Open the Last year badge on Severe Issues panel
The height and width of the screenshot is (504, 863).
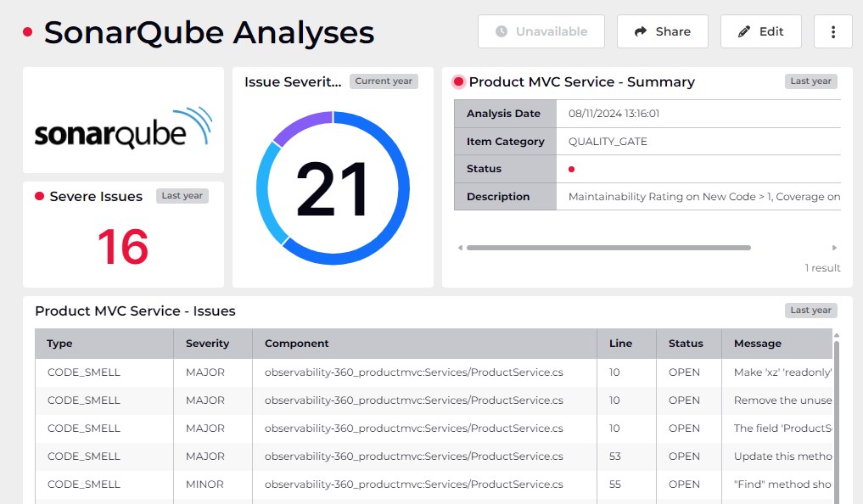[182, 195]
